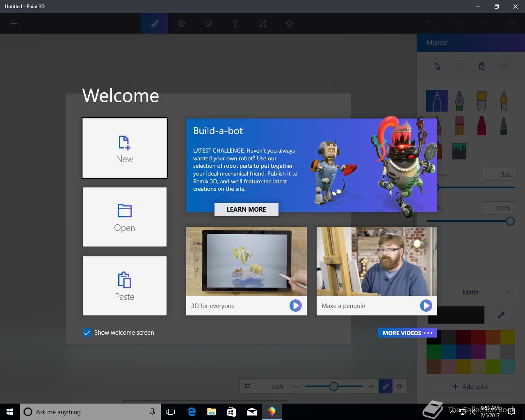The height and width of the screenshot is (420, 525).
Task: Click the Cortana microphone icon
Action: coord(152,412)
